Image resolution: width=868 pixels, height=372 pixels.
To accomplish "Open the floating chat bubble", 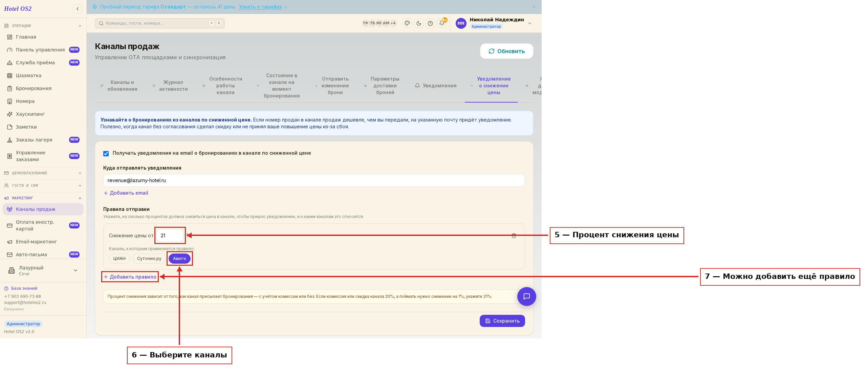I will click(526, 297).
